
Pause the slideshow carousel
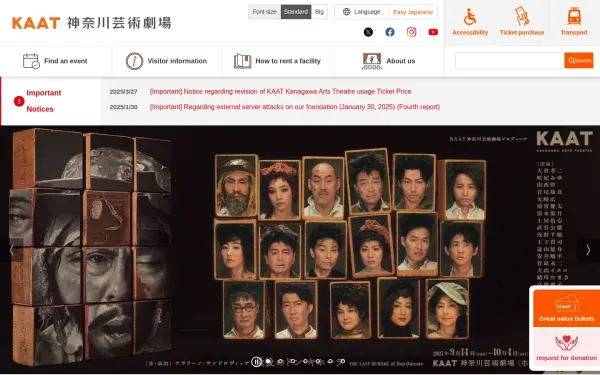point(256,362)
